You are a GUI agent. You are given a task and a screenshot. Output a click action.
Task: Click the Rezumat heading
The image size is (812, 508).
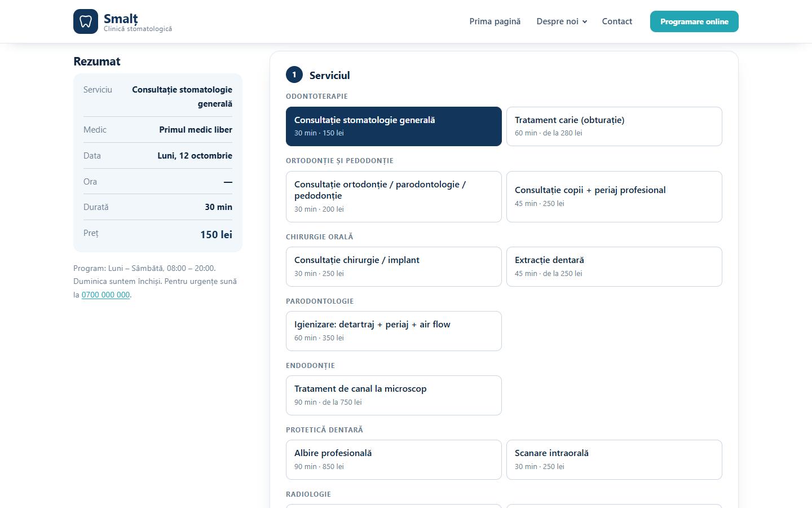point(97,62)
